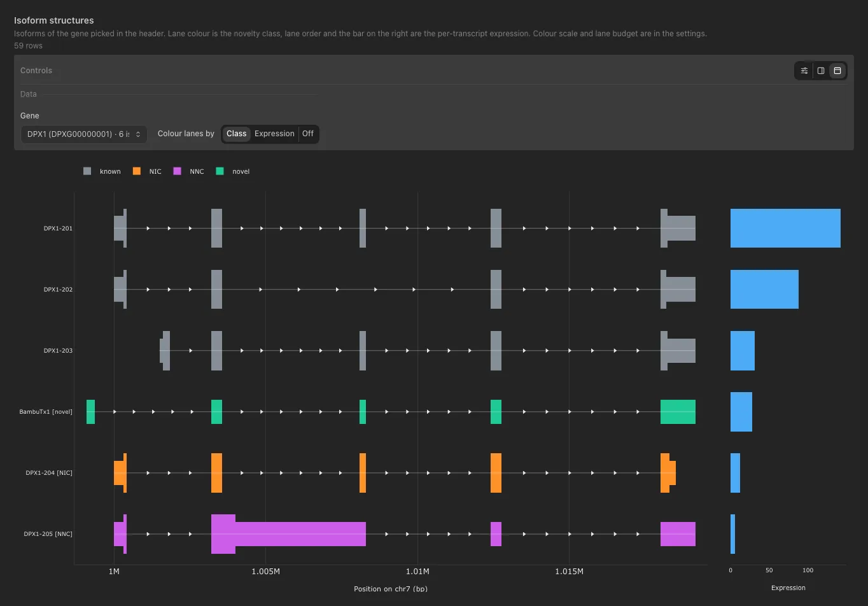The width and height of the screenshot is (868, 606).
Task: Colour lanes by Expression
Action: [x=274, y=134]
